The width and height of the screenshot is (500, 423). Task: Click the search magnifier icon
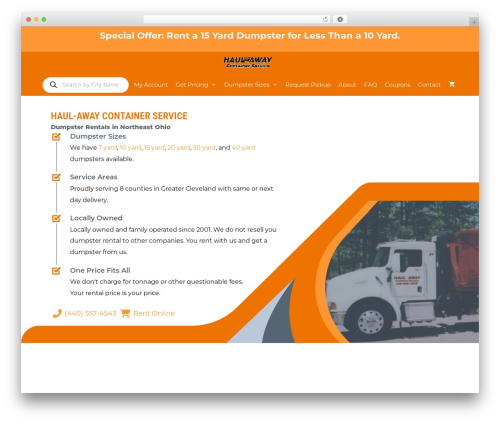point(53,85)
